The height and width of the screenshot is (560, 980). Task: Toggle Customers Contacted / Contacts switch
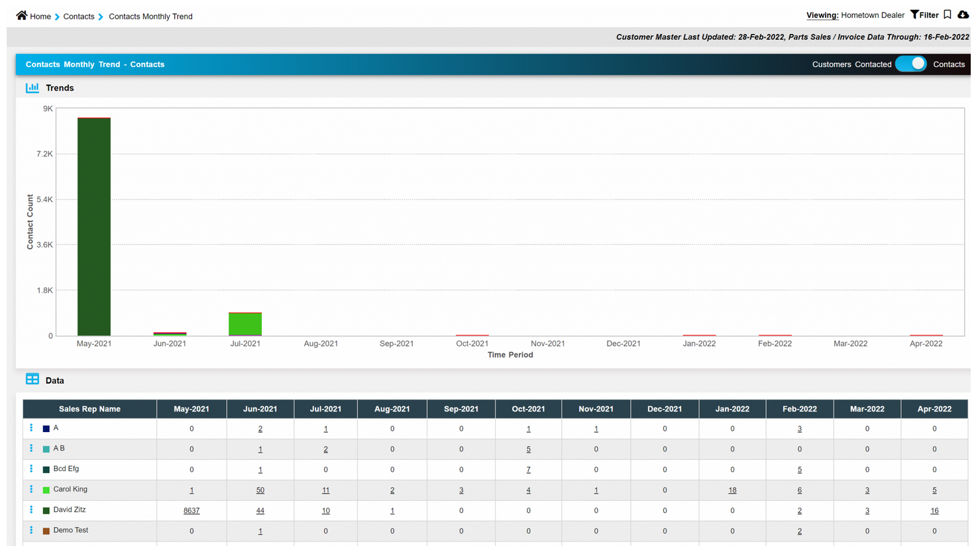pos(911,64)
